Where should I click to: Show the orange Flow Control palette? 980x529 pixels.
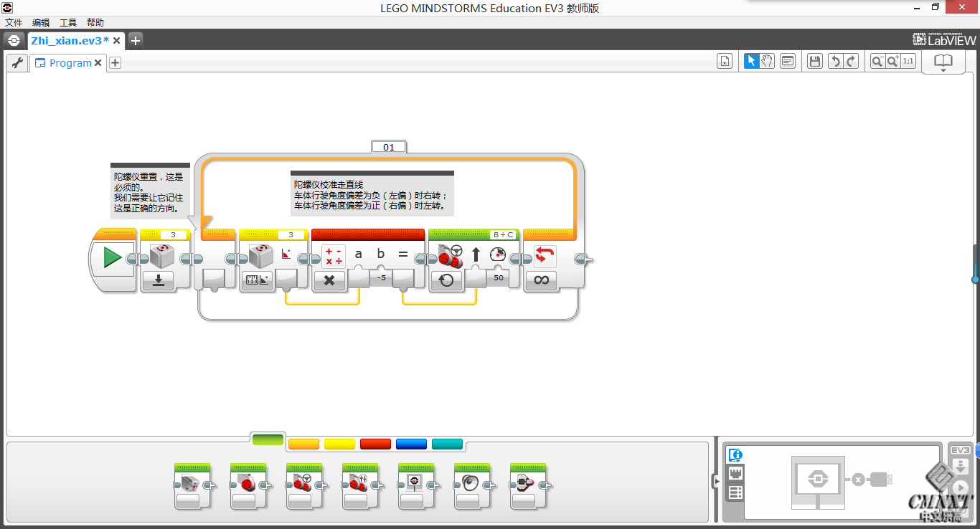(x=303, y=444)
